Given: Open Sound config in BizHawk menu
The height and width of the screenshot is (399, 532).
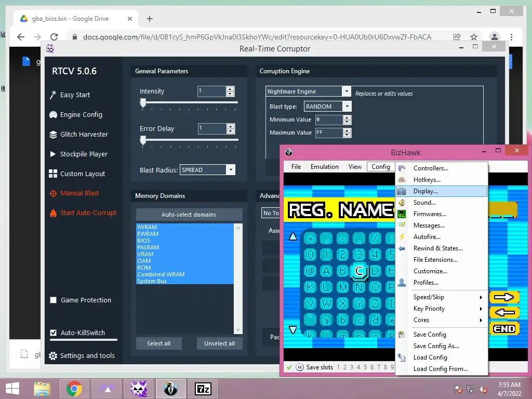Looking at the screenshot, I should click(x=442, y=203).
